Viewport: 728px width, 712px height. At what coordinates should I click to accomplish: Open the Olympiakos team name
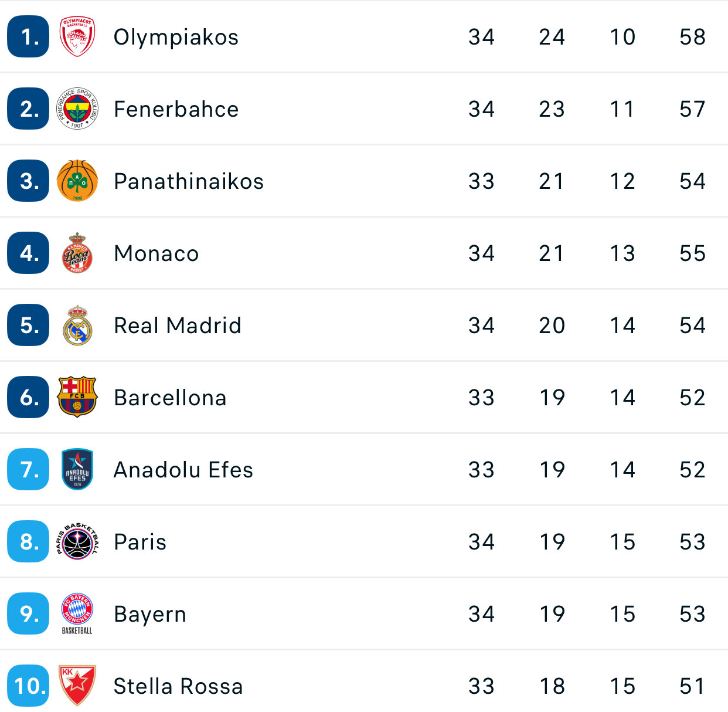pos(176,37)
